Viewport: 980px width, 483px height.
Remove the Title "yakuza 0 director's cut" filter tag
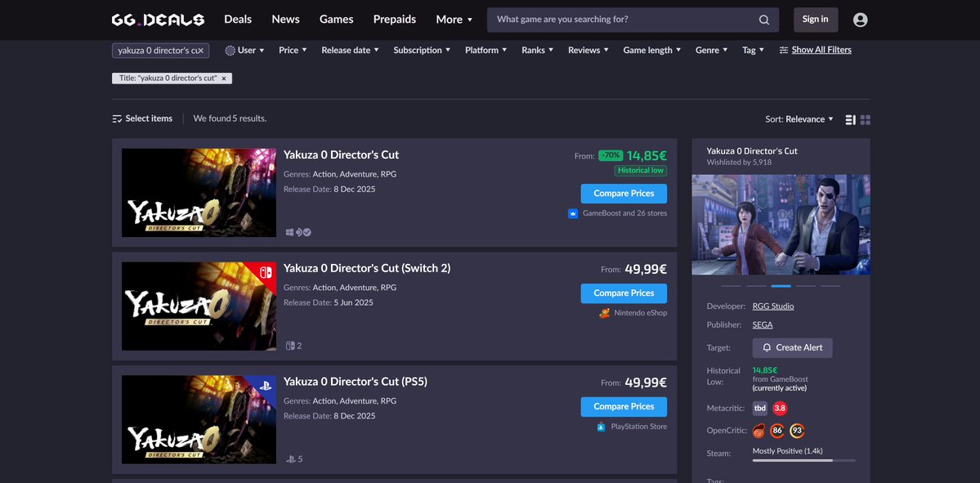[x=224, y=78]
